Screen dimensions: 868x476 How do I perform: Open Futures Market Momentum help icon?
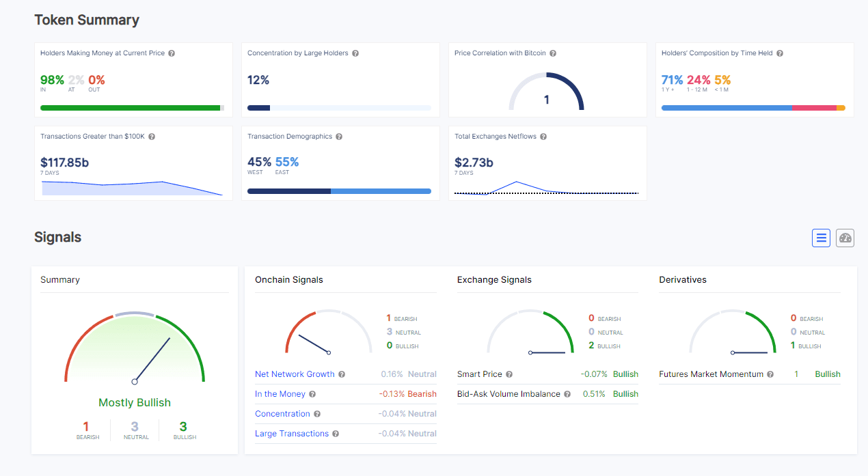pos(770,374)
